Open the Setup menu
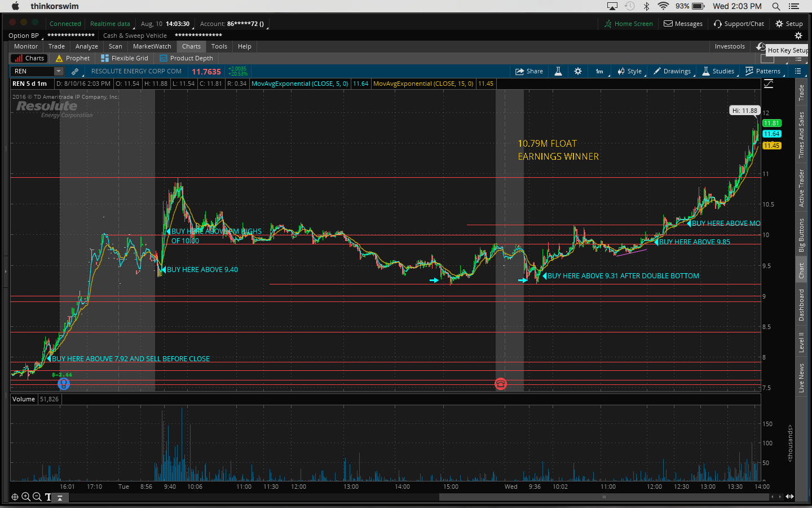This screenshot has height=508, width=812. click(x=789, y=24)
